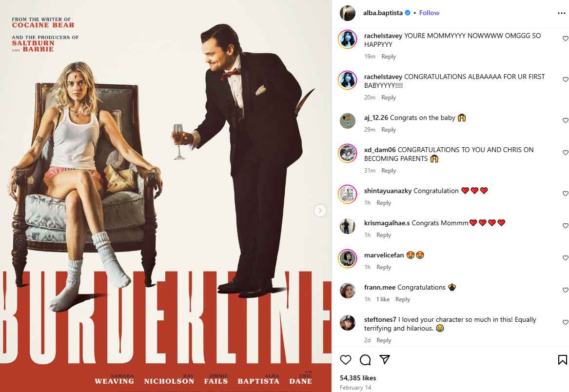569x392 pixels.
Task: Open post options via the three-dot icon
Action: click(562, 12)
